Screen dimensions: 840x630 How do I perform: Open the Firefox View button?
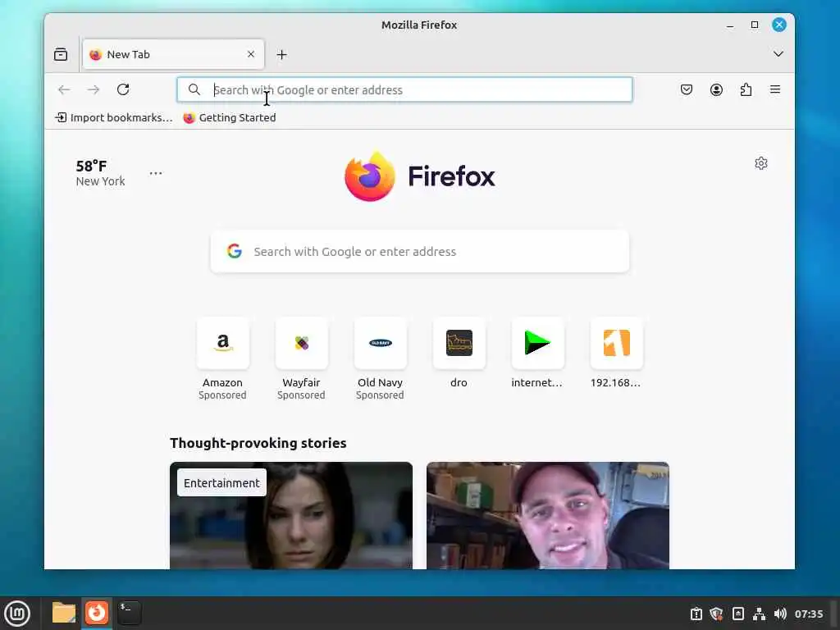pyautogui.click(x=61, y=54)
